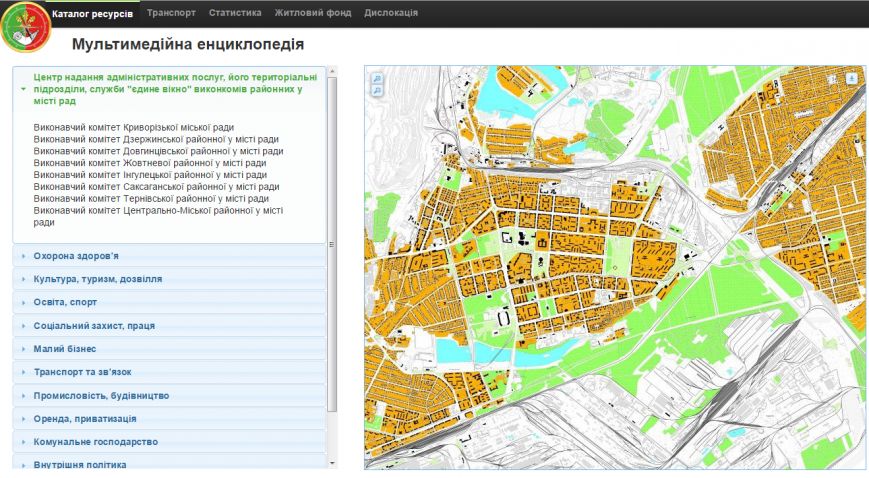Zoom in on the map
The image size is (869, 478).
376,79
